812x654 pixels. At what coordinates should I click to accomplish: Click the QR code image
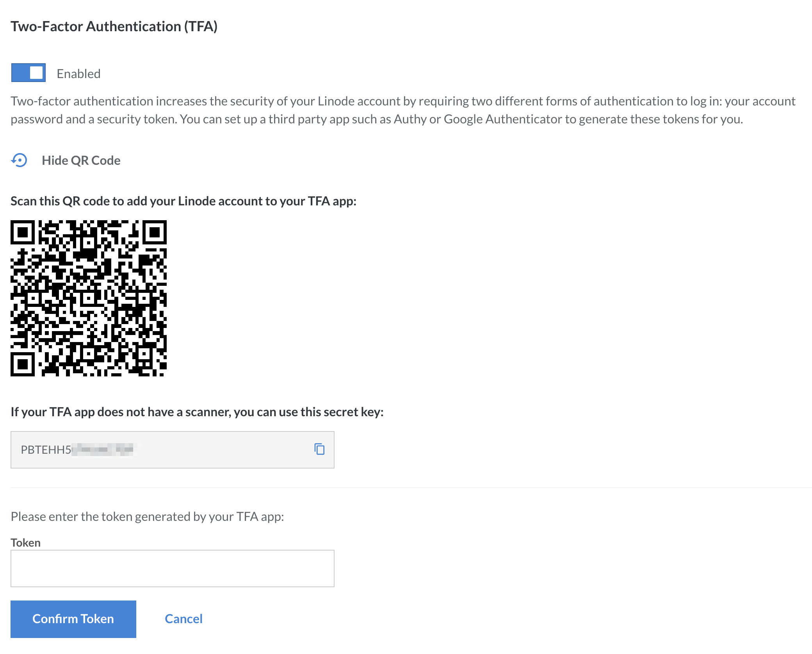89,298
